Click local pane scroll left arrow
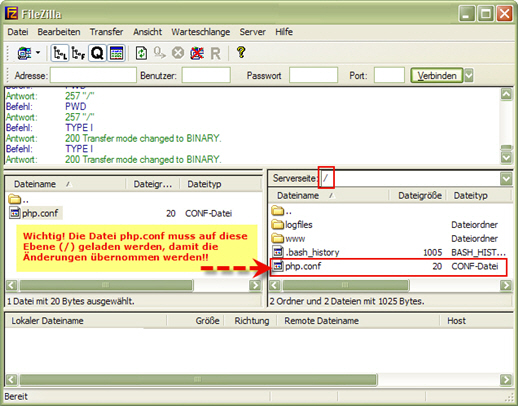 tap(11, 285)
